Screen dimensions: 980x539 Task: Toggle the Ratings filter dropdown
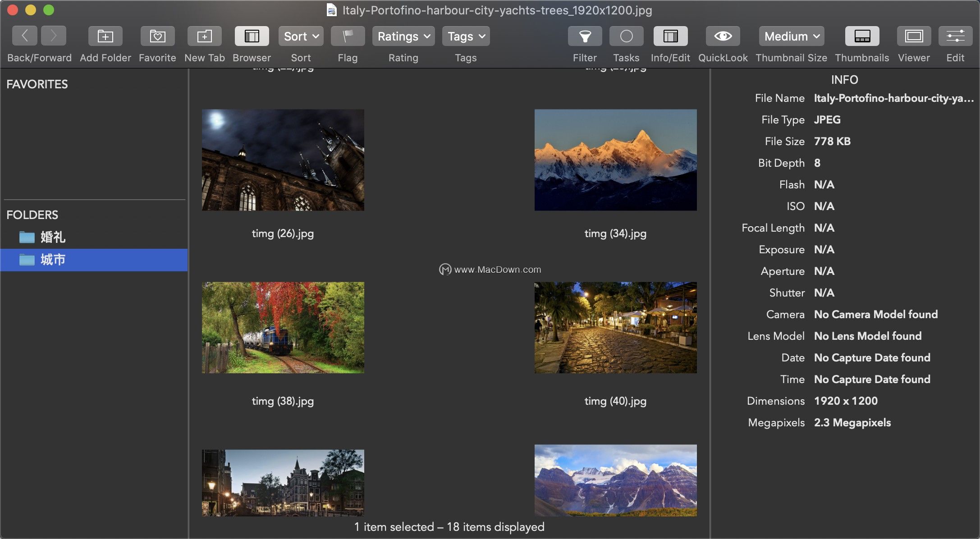tap(403, 36)
